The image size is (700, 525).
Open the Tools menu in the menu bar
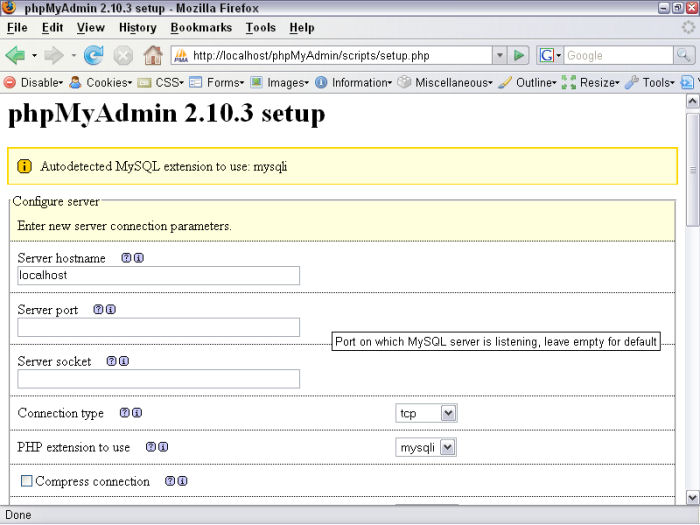click(x=261, y=28)
